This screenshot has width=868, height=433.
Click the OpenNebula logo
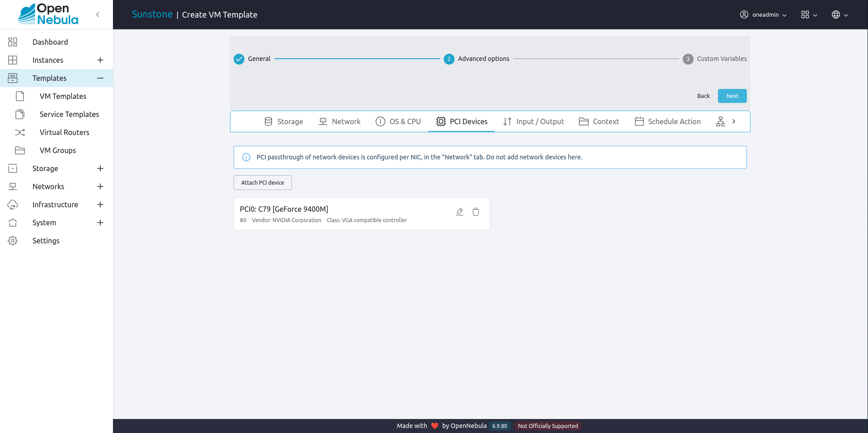[48, 14]
